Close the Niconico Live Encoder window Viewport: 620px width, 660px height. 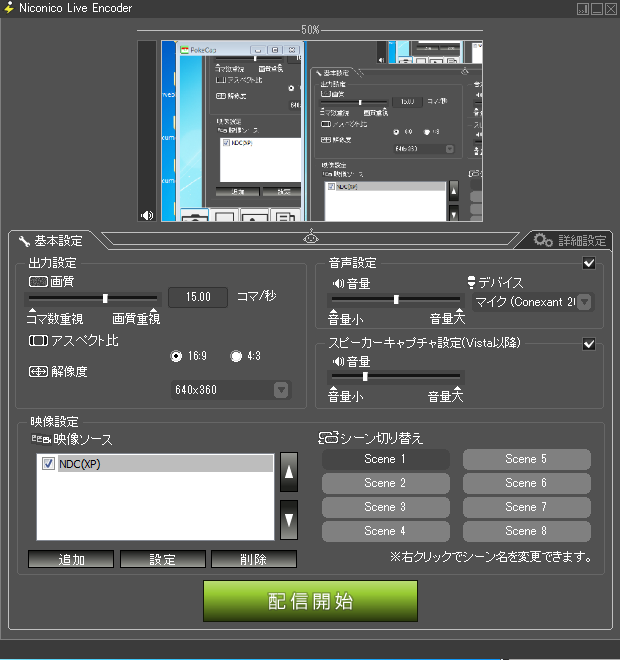coord(611,9)
